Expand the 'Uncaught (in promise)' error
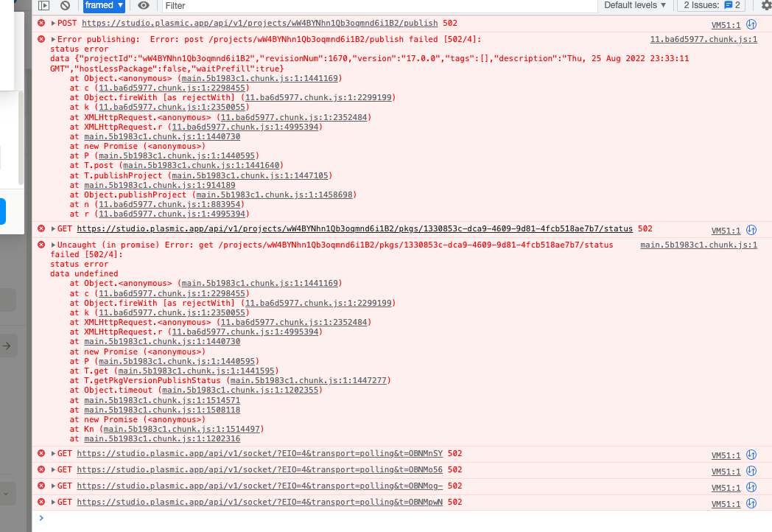This screenshot has height=532, width=772. pos(53,245)
